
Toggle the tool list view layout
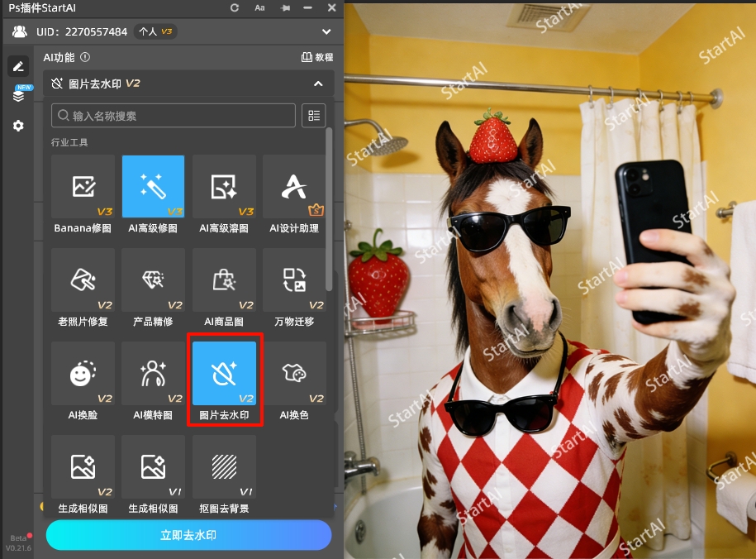(314, 116)
